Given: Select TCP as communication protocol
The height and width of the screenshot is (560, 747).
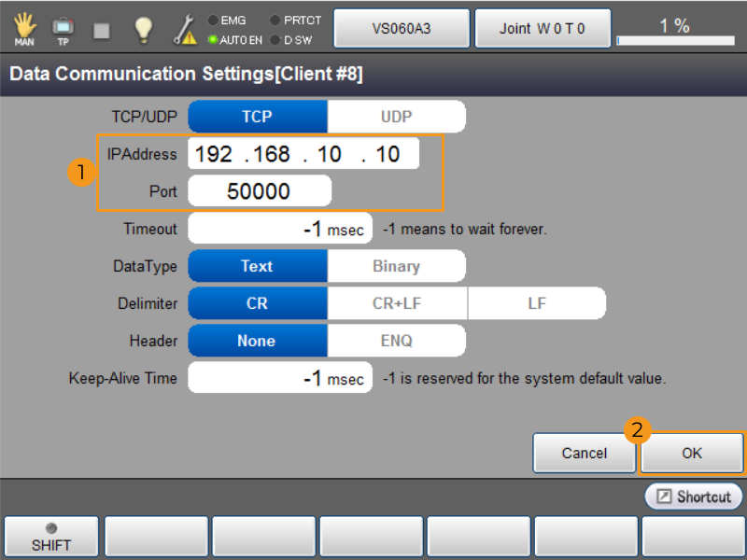Looking at the screenshot, I should pos(257,116).
